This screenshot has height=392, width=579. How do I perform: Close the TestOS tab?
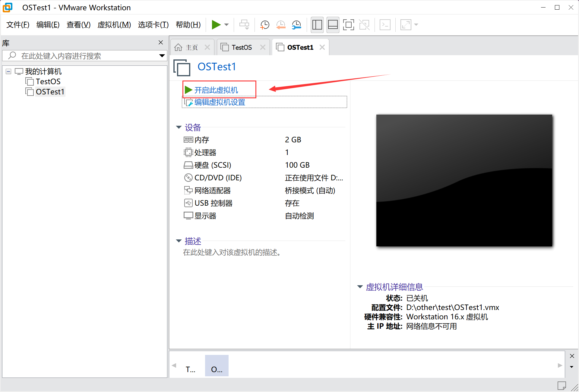pos(263,47)
